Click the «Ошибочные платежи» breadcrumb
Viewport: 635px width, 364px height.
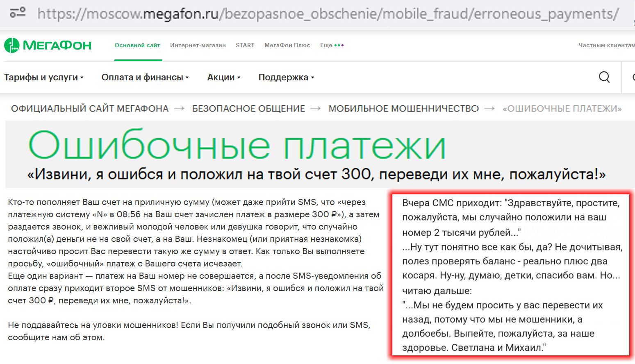562,109
